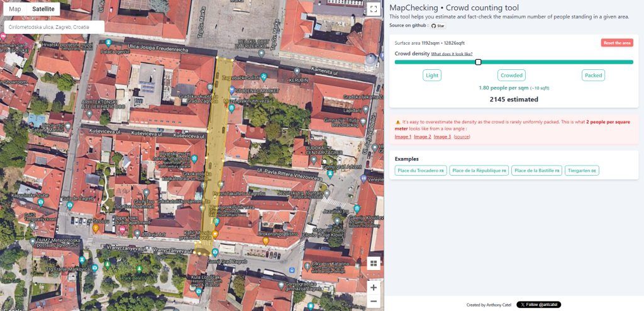Viewport: 644px width, 311px height.
Task: Click the location search input field
Action: coord(53,27)
